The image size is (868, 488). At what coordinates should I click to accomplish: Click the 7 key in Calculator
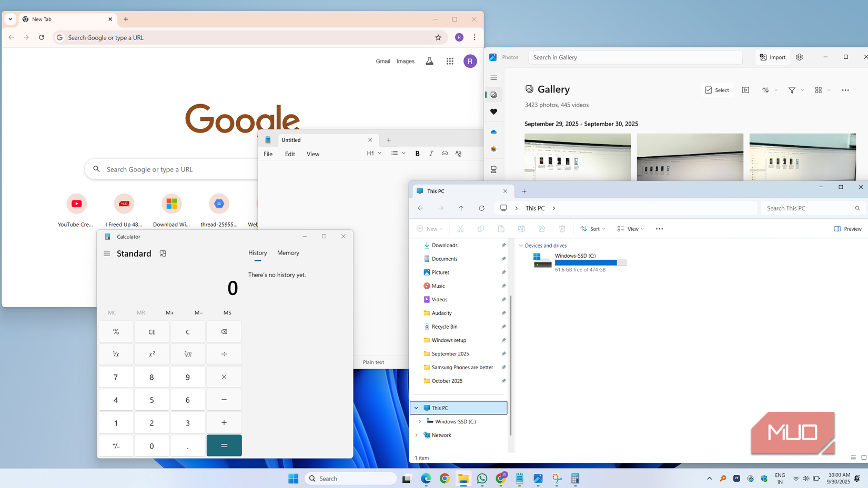pyautogui.click(x=116, y=378)
